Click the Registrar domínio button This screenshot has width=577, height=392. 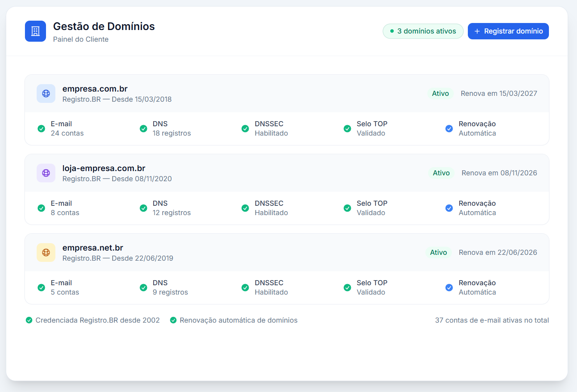[508, 31]
